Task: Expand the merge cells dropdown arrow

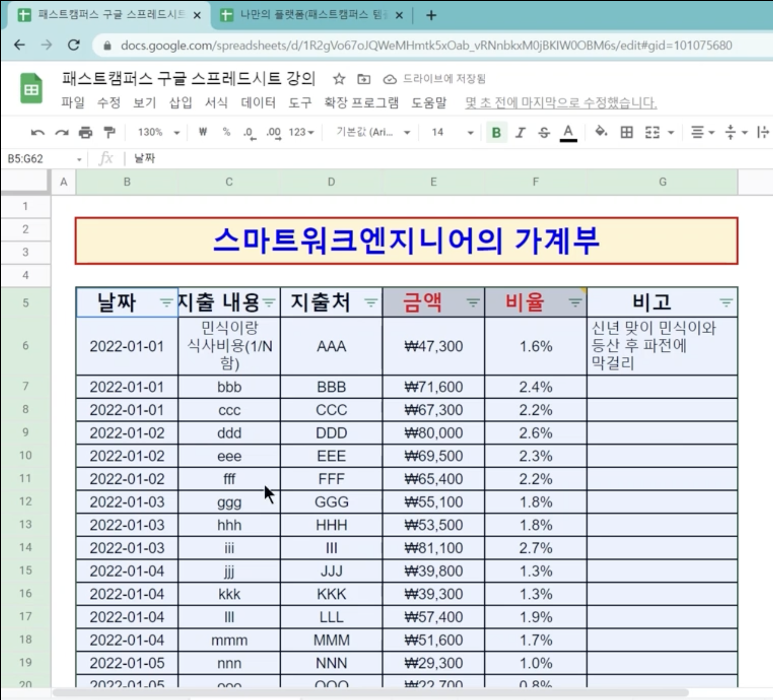Action: point(671,132)
